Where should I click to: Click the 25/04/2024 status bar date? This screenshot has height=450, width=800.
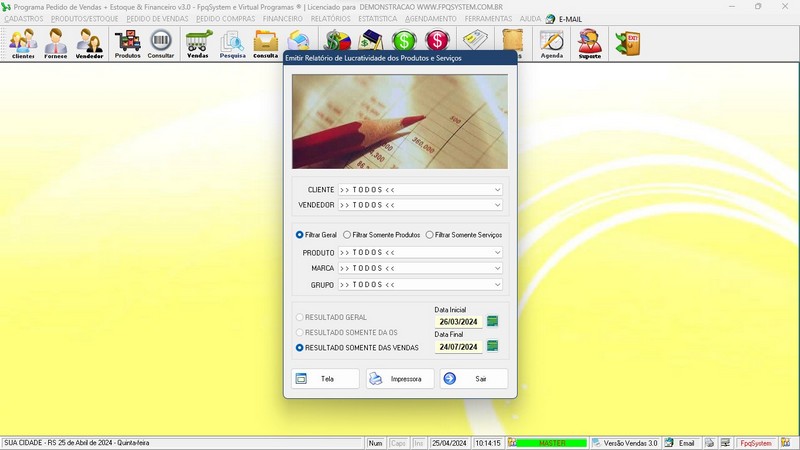pyautogui.click(x=449, y=443)
